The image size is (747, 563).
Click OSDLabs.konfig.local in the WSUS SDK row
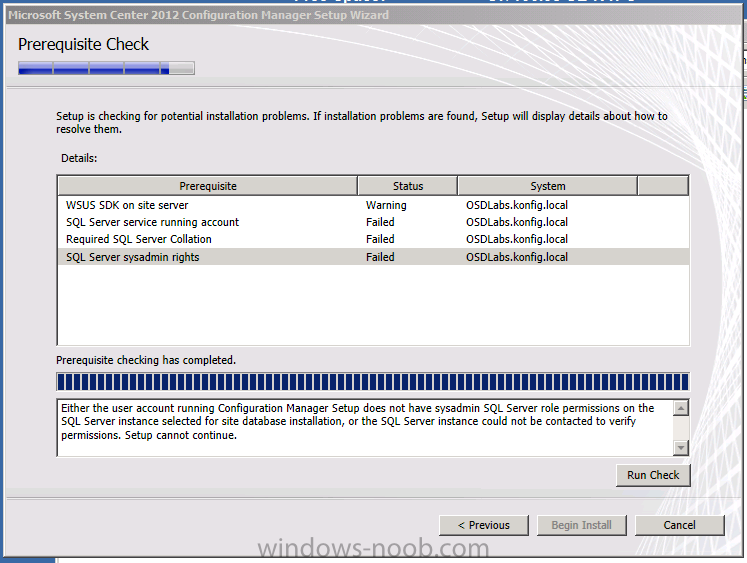(517, 205)
